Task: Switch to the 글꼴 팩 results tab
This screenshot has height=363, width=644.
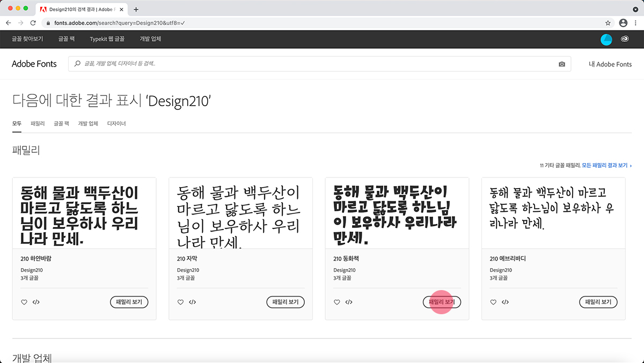Action: click(x=61, y=124)
